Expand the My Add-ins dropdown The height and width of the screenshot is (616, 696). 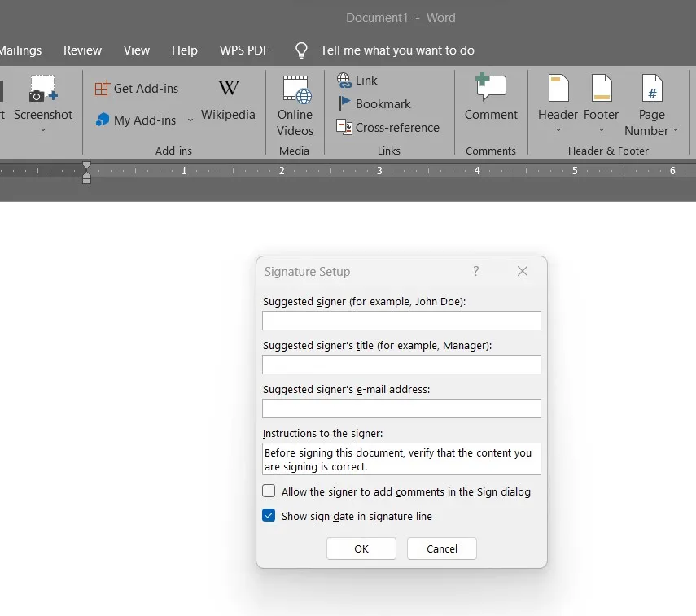pos(190,120)
